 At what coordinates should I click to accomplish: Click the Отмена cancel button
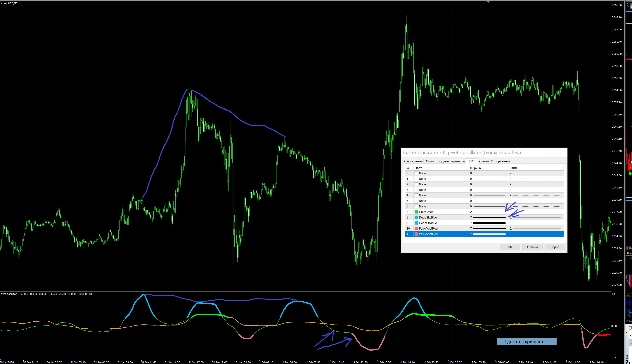532,247
